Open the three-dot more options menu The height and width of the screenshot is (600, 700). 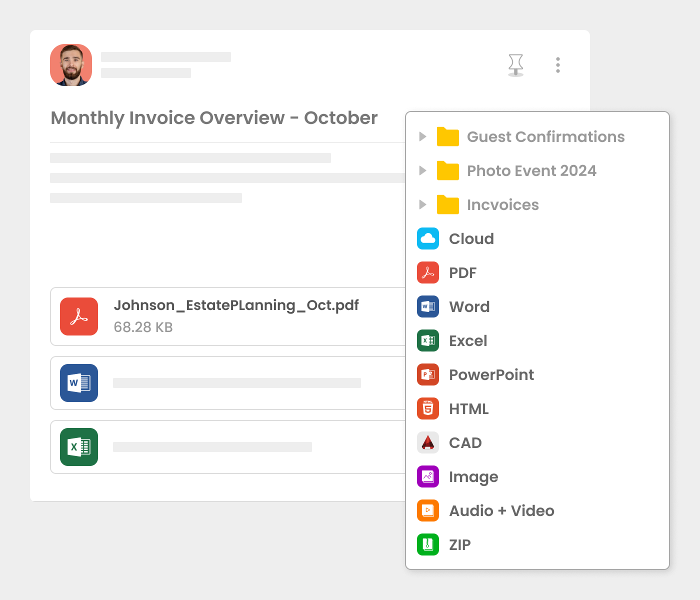pos(557,65)
